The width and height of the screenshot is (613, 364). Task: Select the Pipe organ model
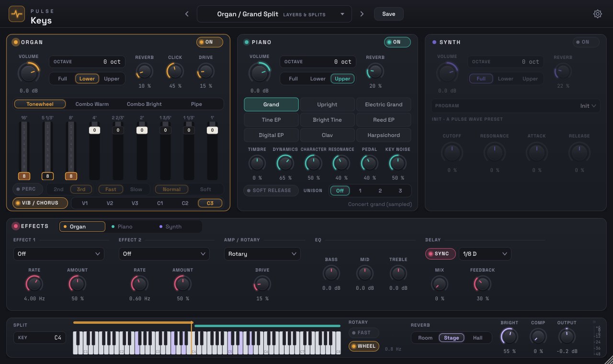(196, 104)
